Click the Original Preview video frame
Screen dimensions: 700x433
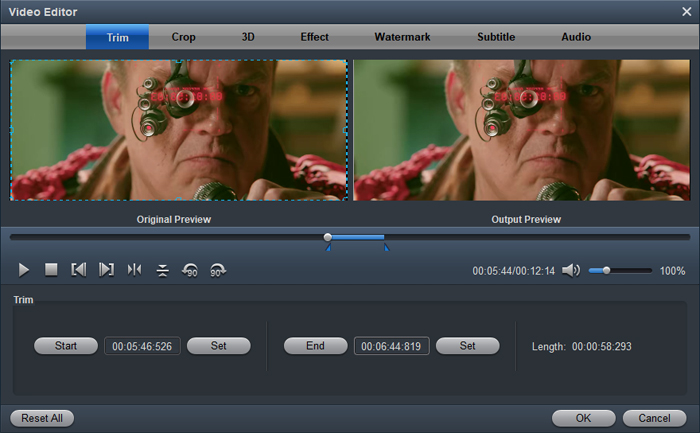179,130
